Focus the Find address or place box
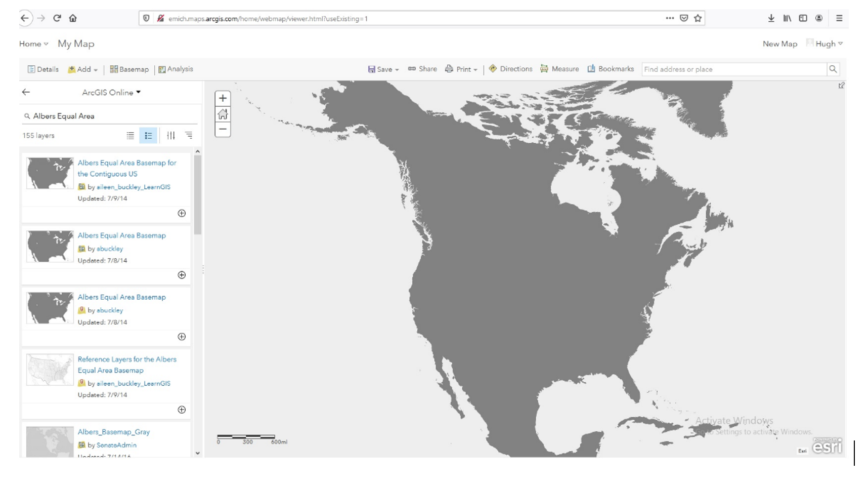 tap(734, 69)
